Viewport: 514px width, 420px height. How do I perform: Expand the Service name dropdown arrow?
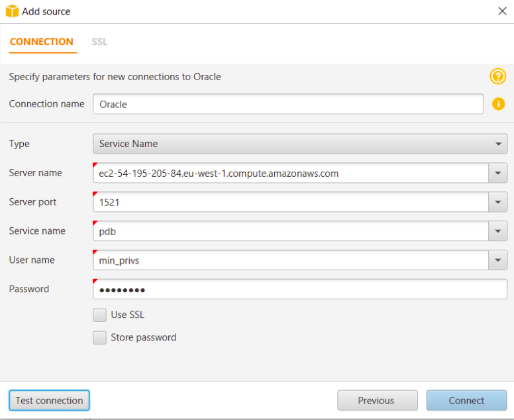pos(498,231)
